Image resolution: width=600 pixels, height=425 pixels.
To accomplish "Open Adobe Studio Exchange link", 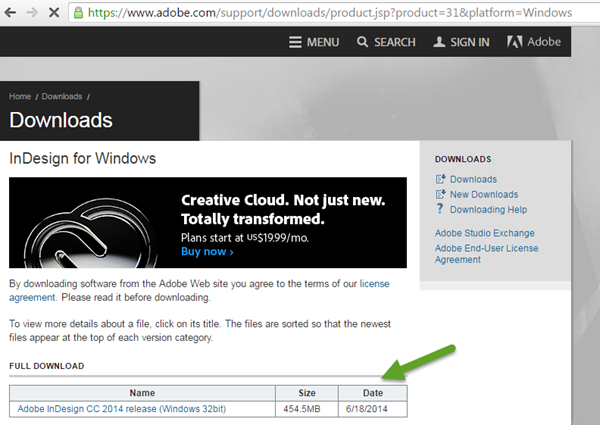I will point(484,233).
